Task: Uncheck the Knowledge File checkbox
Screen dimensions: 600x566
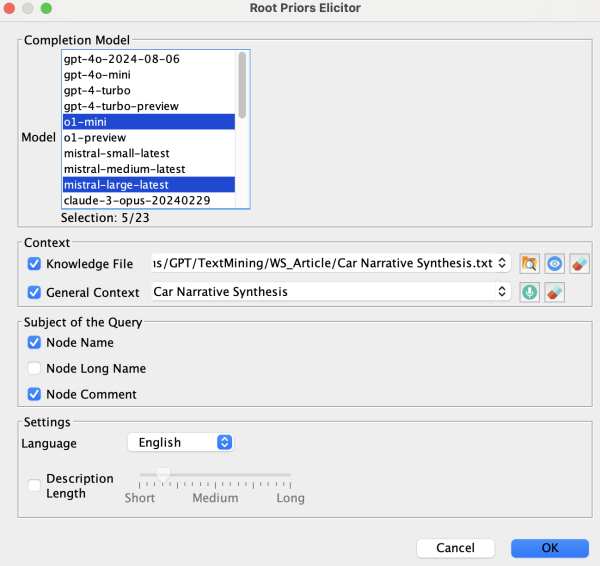Action: coord(34,264)
